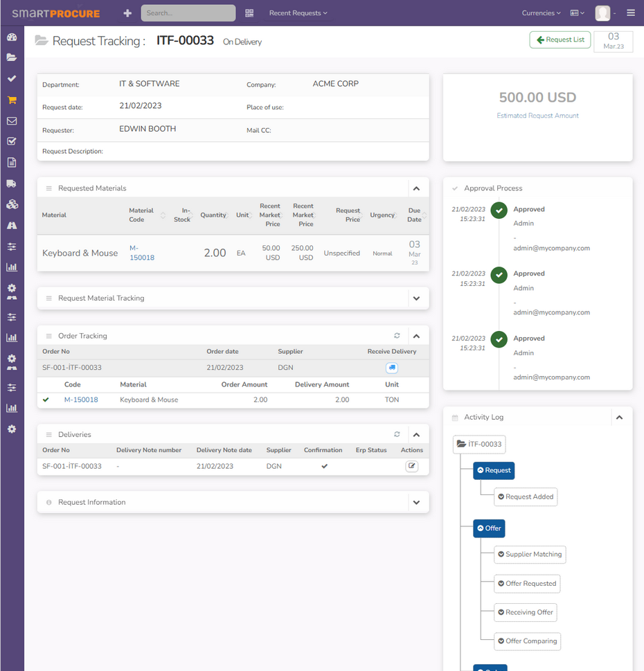Select Receiving Offer activity item
The height and width of the screenshot is (671, 644).
526,612
